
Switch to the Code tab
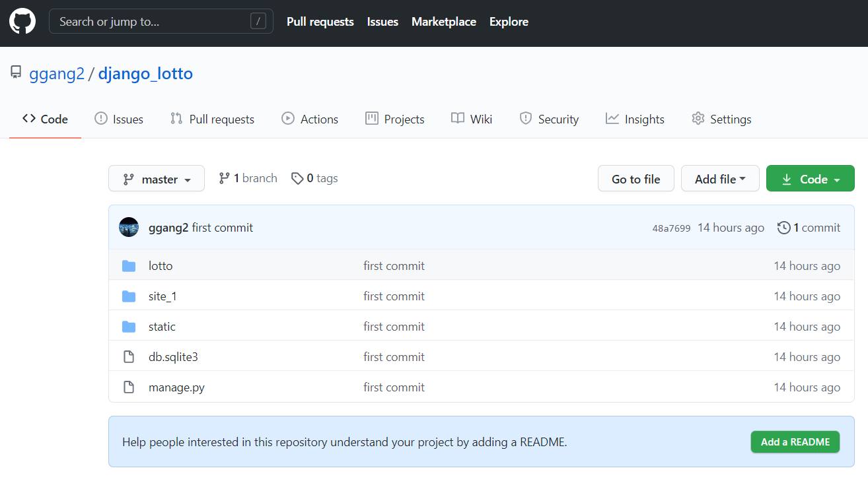(45, 119)
